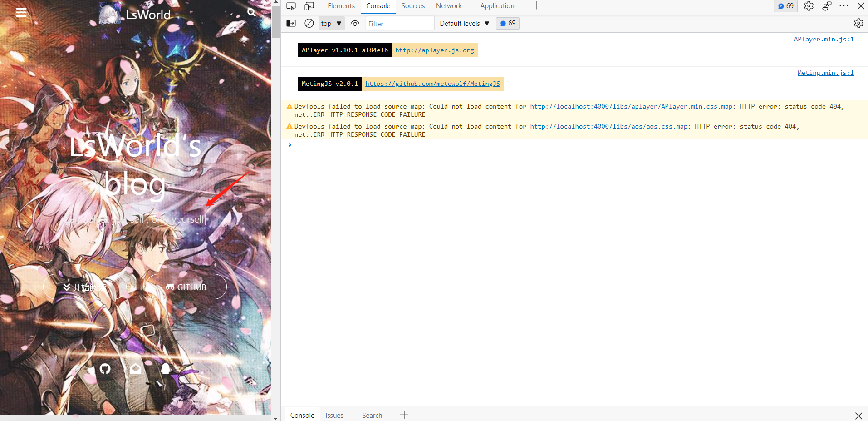The height and width of the screenshot is (421, 868).
Task: Click the console prompt chevron
Action: click(289, 145)
